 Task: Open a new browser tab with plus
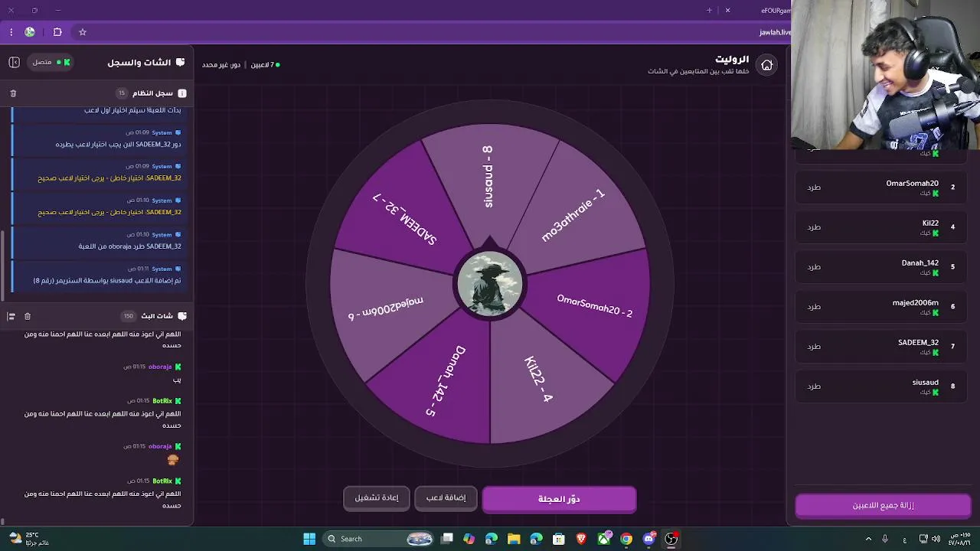coord(709,10)
